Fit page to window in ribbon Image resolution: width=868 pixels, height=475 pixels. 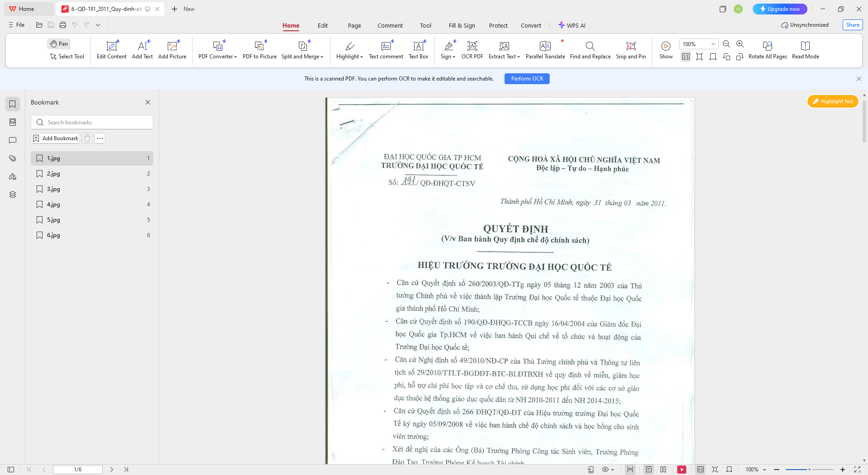(699, 57)
